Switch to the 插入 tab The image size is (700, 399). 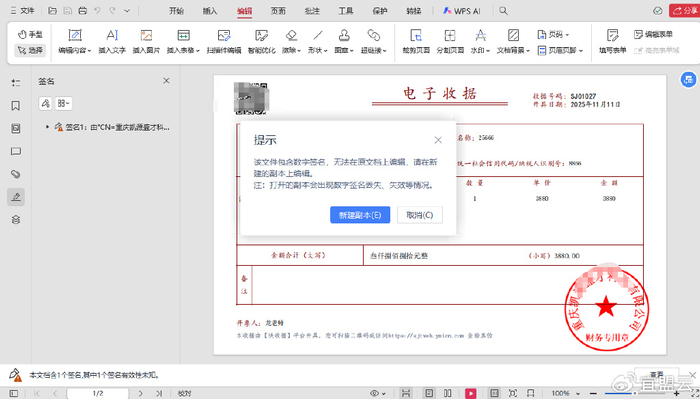pos(210,11)
